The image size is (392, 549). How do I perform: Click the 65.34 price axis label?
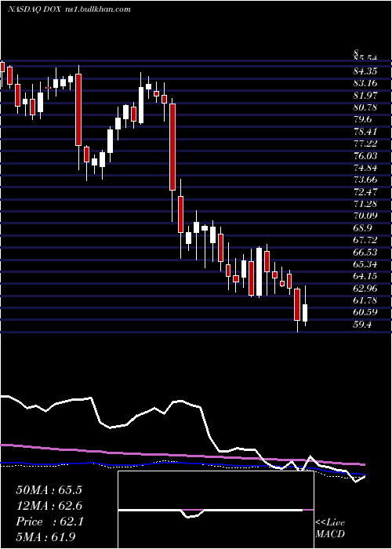365,264
